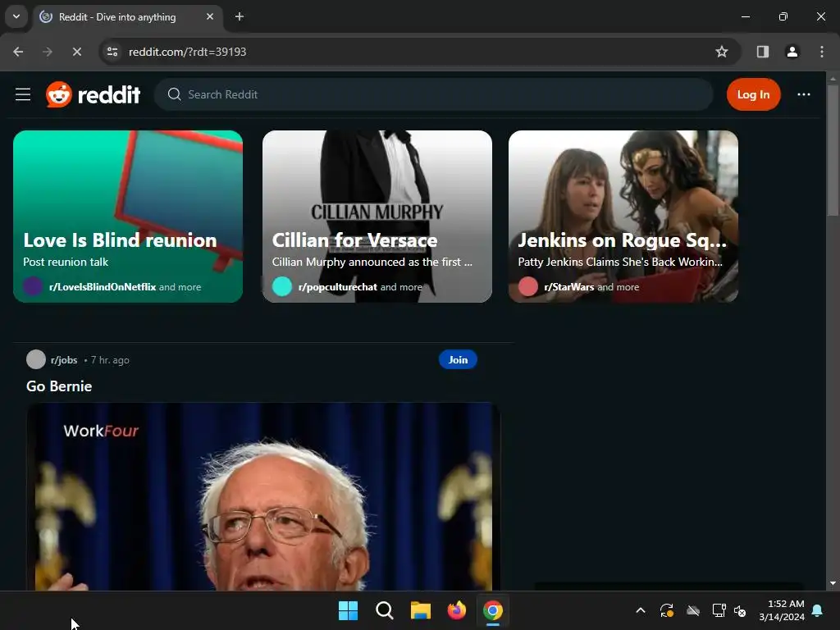Open the Go Bernie post title
Image resolution: width=840 pixels, height=630 pixels.
pos(59,386)
